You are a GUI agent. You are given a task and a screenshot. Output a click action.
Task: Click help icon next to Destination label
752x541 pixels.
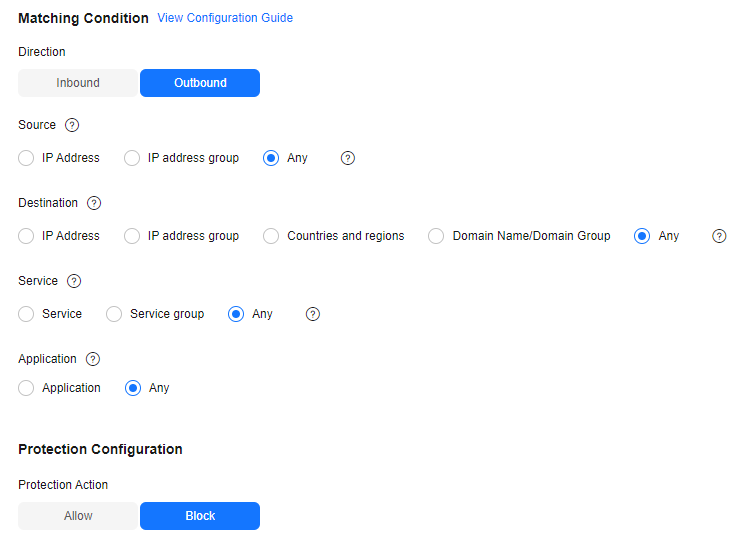tap(94, 203)
